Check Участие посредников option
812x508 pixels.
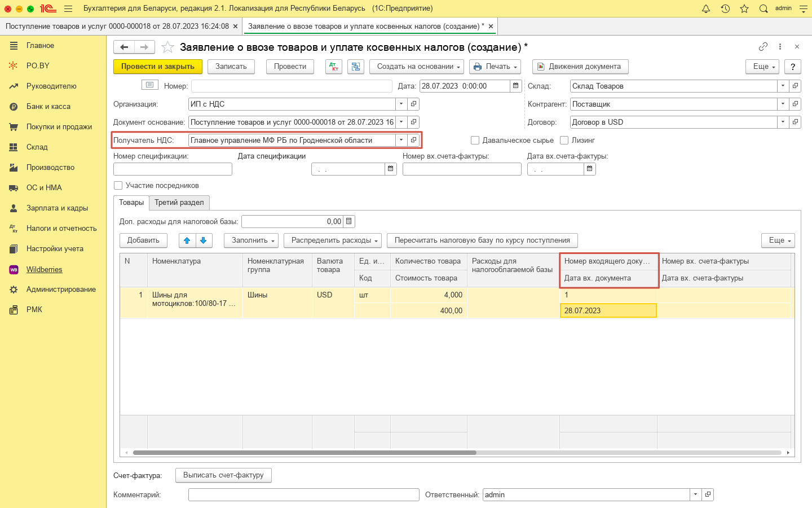(x=118, y=185)
